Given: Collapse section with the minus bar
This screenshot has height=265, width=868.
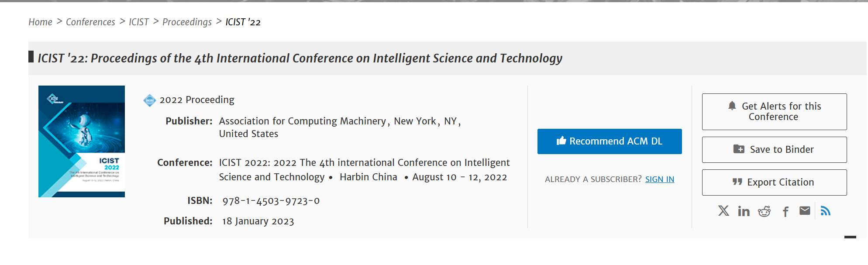Looking at the screenshot, I should 850,237.
